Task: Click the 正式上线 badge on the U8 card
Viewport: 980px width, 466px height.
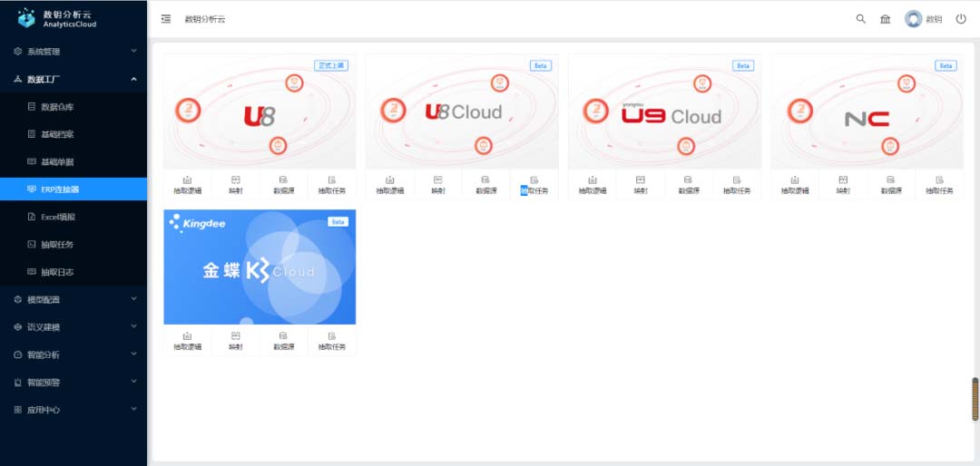Action: (x=331, y=65)
